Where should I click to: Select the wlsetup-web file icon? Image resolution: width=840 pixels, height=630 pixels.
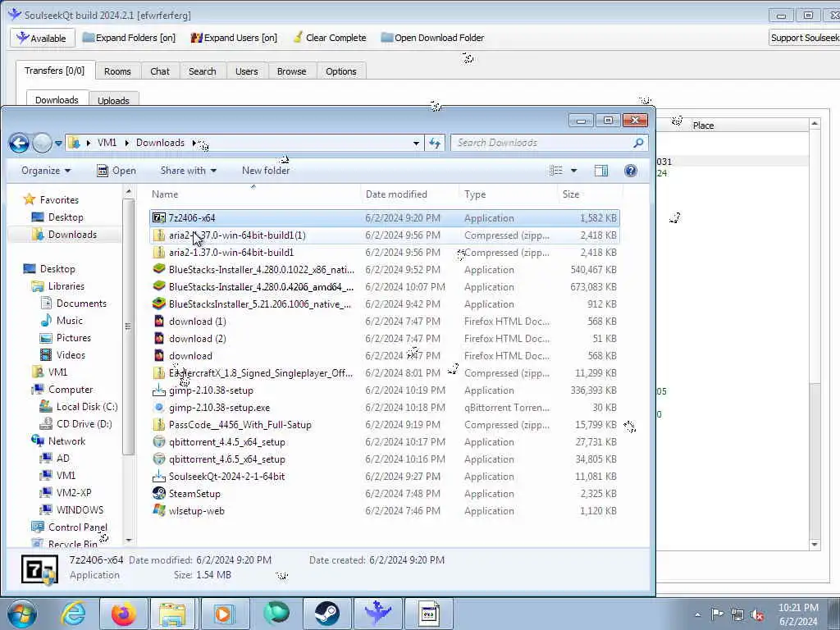159,510
